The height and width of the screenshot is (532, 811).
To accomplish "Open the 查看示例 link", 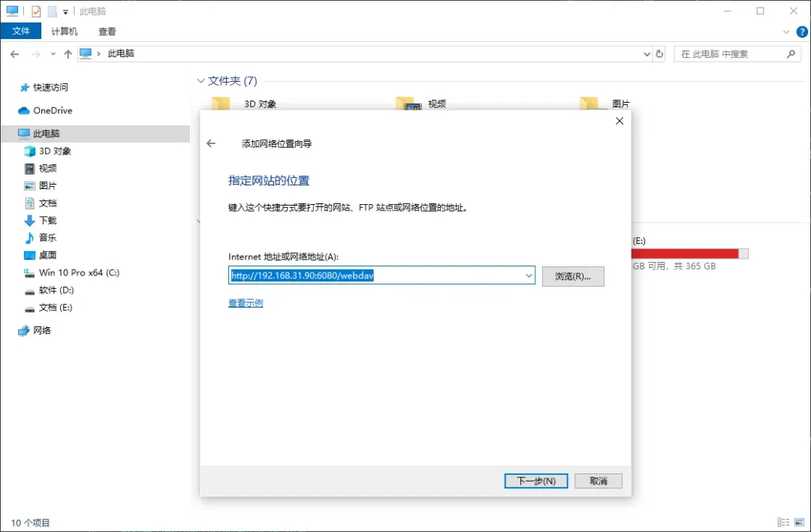I will click(246, 303).
